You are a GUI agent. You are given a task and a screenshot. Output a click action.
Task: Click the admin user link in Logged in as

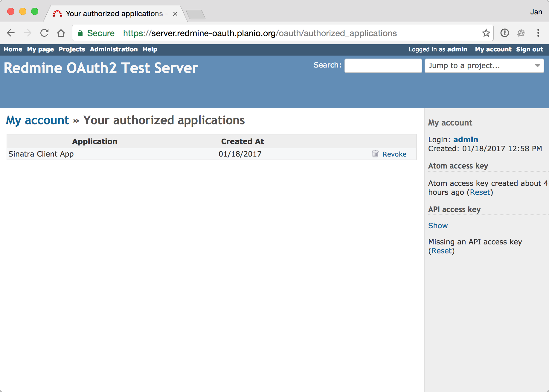(x=457, y=49)
